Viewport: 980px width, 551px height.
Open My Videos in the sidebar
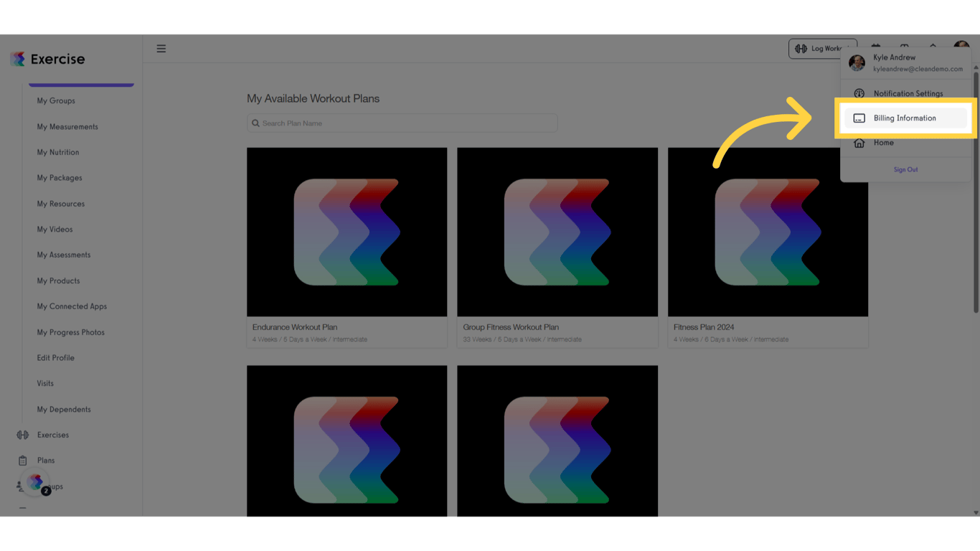pyautogui.click(x=55, y=230)
